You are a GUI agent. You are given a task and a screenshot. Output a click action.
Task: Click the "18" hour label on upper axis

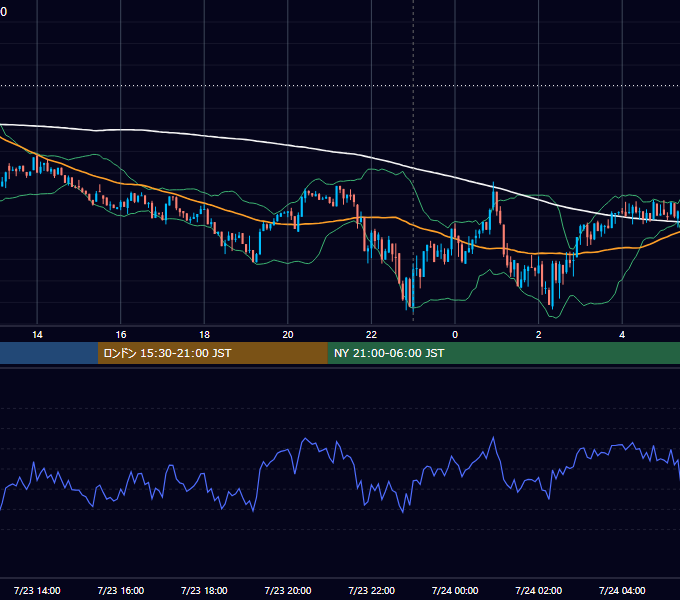[204, 335]
